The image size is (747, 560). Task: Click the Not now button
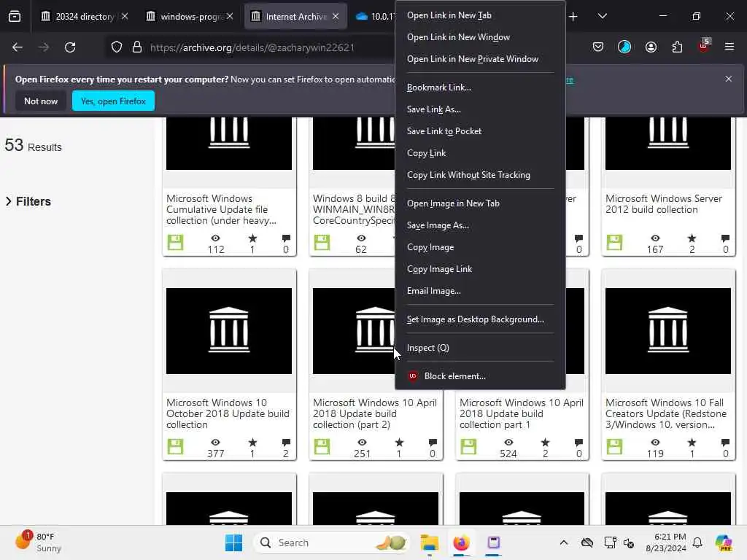pyautogui.click(x=41, y=101)
